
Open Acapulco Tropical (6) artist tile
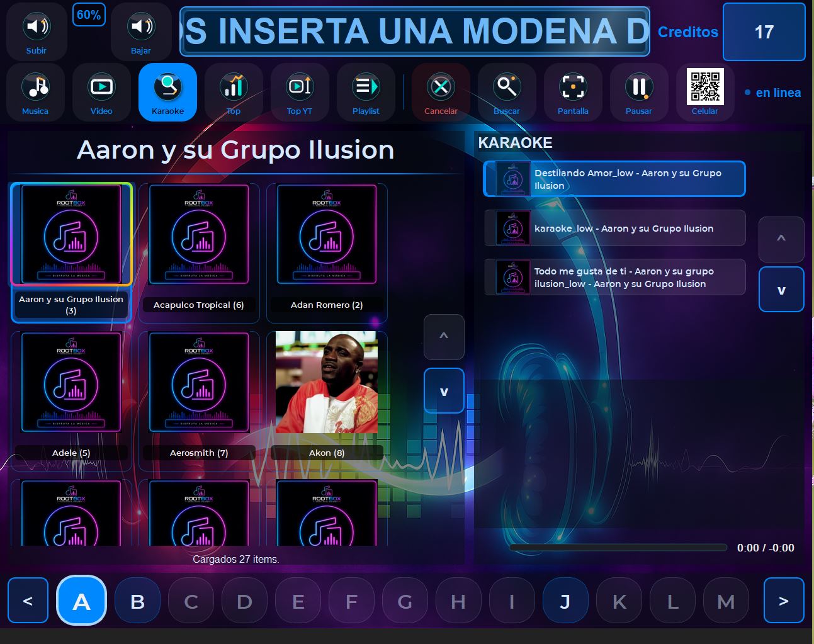[199, 252]
